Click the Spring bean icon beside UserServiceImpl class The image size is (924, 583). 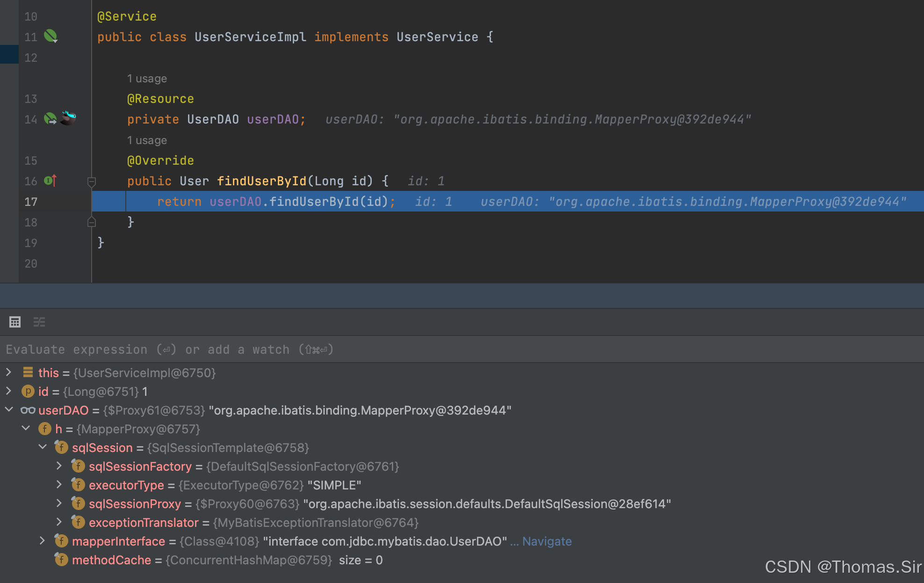(50, 36)
